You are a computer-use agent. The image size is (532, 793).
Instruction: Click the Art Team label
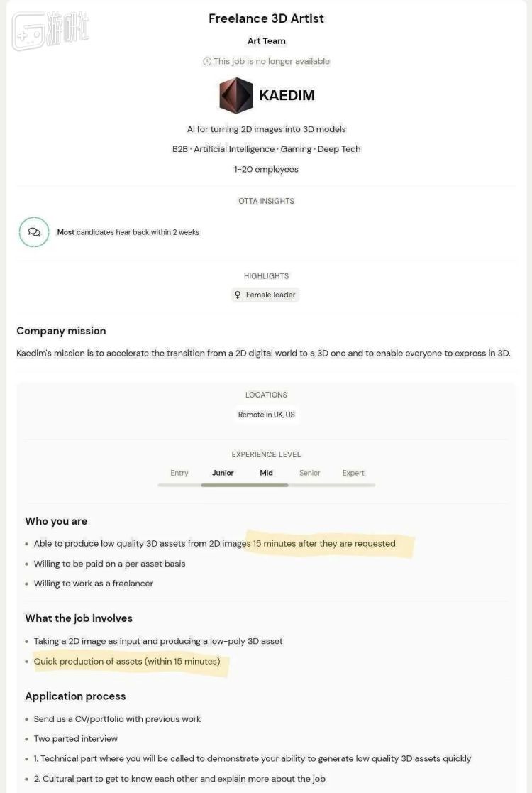(x=266, y=41)
